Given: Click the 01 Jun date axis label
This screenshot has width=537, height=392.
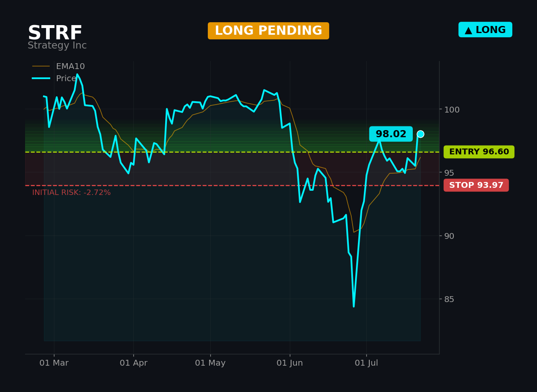Looking at the screenshot, I should pos(290,363).
